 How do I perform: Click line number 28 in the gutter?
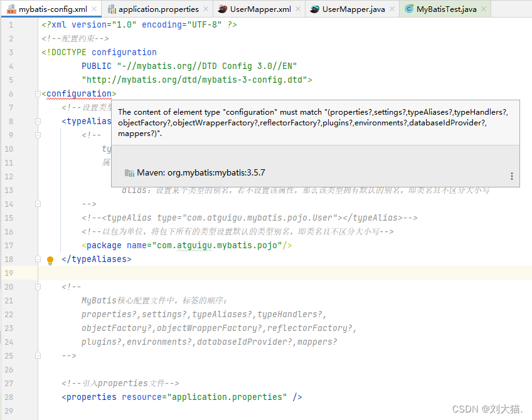(9, 397)
